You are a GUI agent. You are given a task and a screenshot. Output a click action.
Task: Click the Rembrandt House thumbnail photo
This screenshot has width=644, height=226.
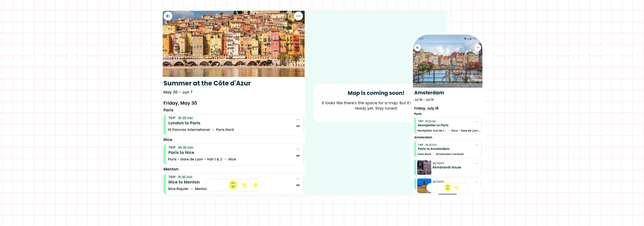pyautogui.click(x=424, y=167)
